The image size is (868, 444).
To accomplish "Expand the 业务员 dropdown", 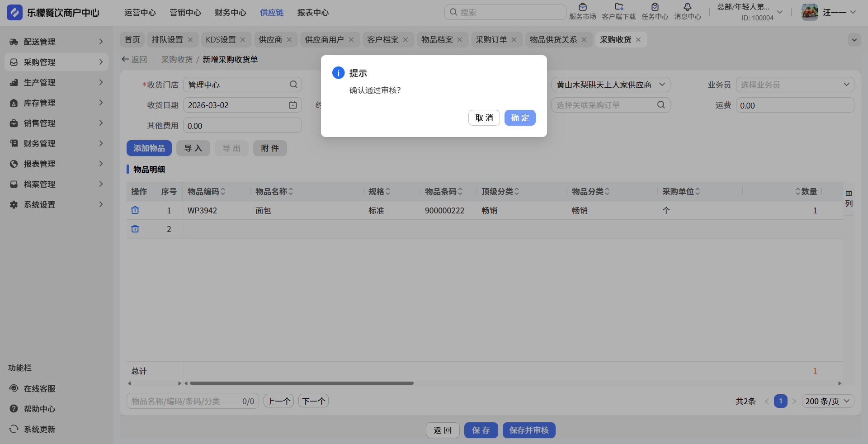I will 795,85.
